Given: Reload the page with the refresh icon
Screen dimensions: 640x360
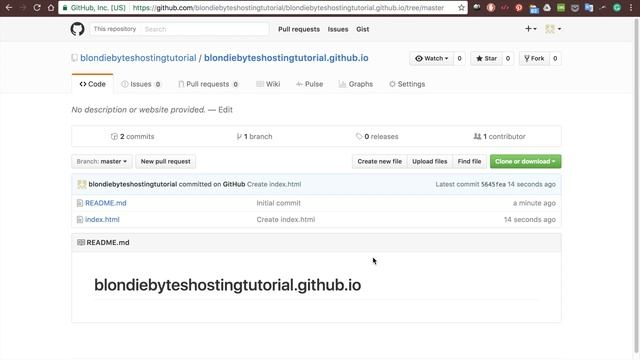Looking at the screenshot, I should tap(37, 8).
